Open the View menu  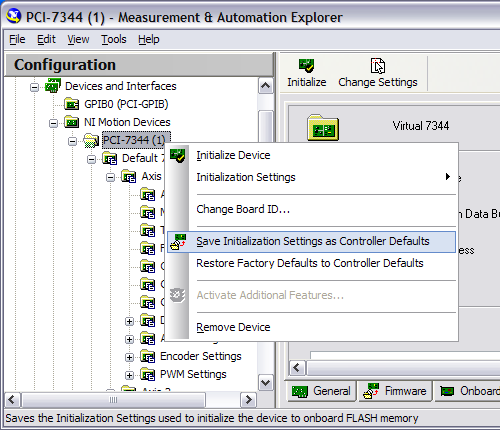coord(78,39)
